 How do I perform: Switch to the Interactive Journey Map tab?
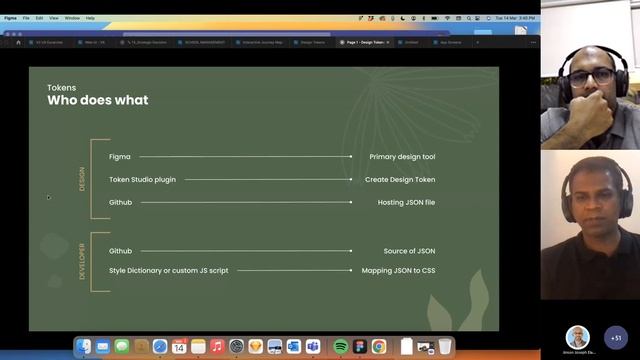click(260, 42)
